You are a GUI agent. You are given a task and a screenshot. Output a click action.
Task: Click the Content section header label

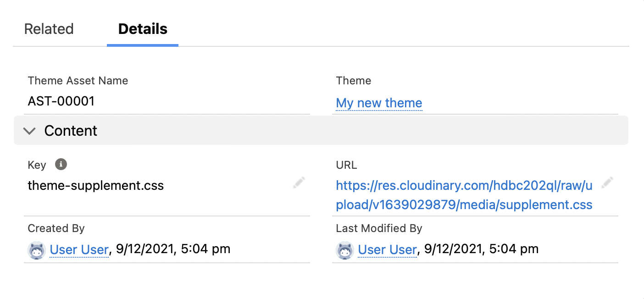click(71, 131)
